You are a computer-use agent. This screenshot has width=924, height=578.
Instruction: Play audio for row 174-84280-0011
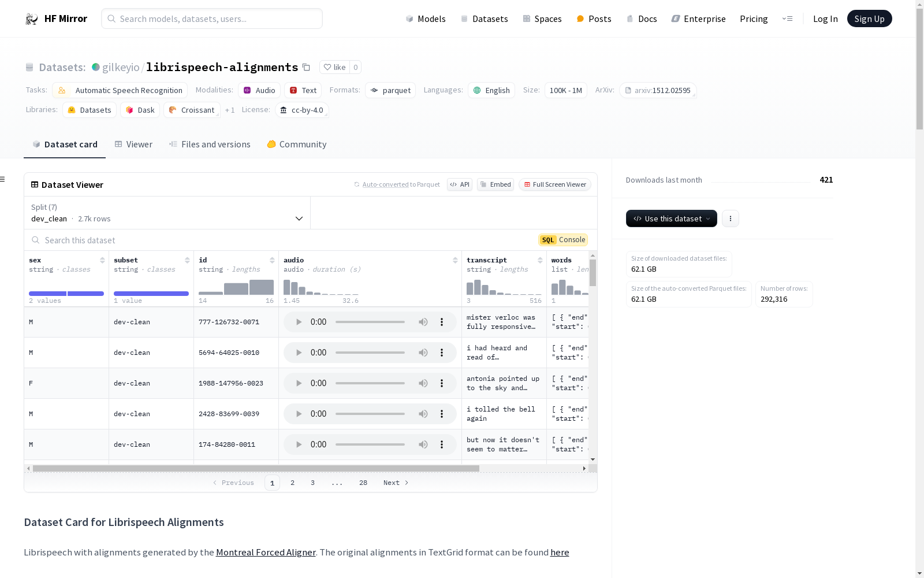299,444
